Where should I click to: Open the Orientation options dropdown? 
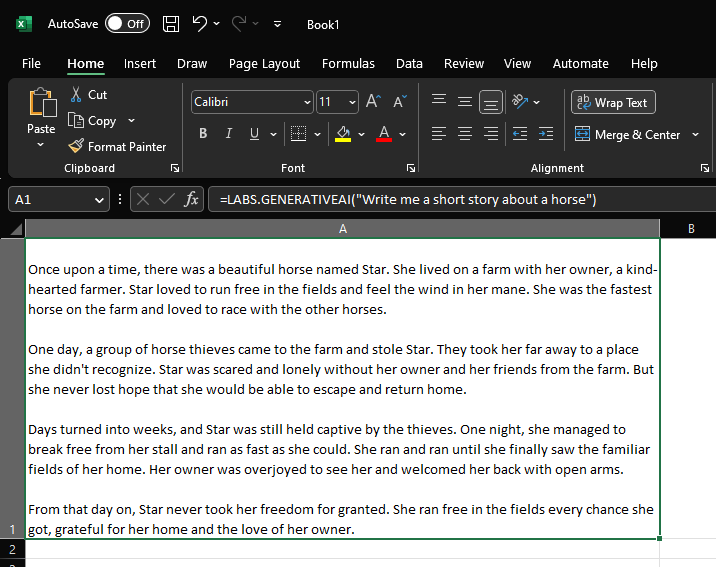point(537,102)
